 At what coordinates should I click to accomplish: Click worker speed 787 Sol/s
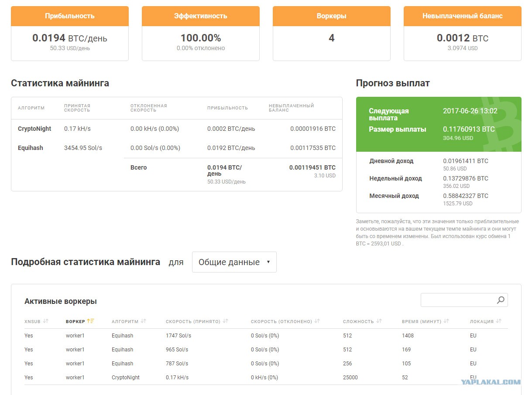click(x=177, y=364)
